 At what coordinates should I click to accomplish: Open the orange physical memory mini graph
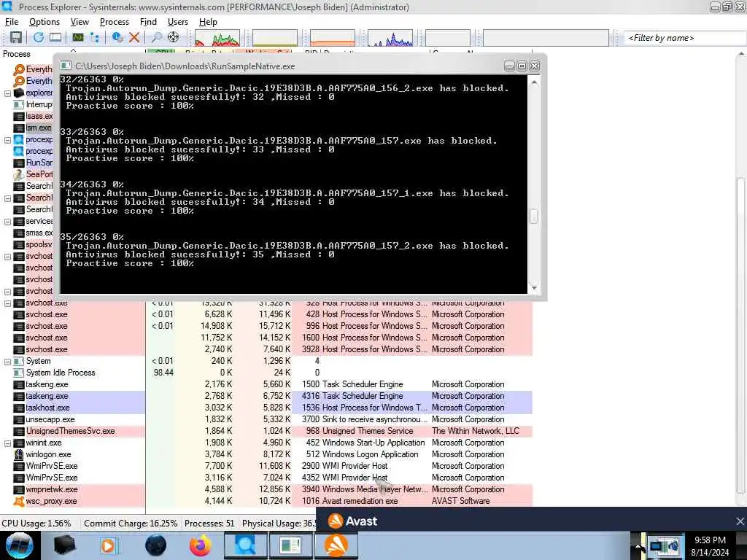coord(333,38)
